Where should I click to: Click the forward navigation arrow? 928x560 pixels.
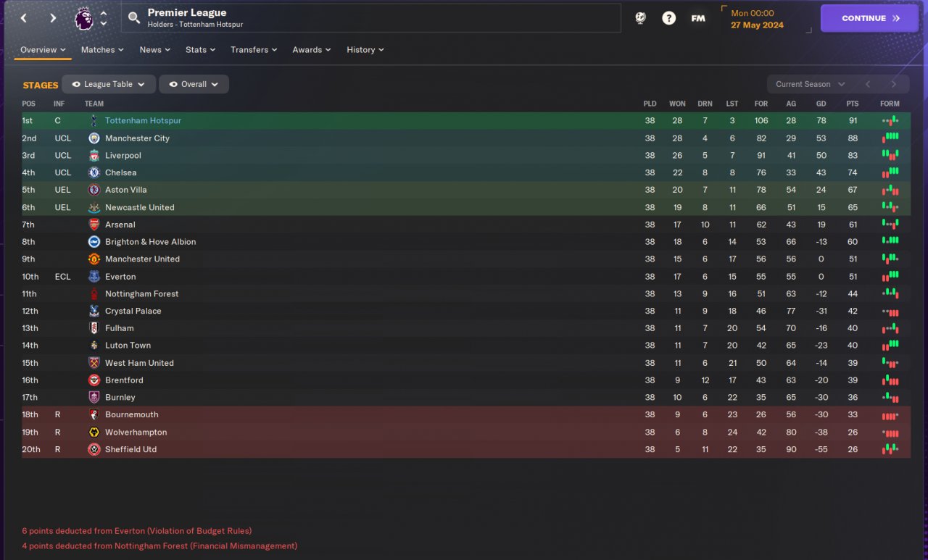pyautogui.click(x=53, y=18)
